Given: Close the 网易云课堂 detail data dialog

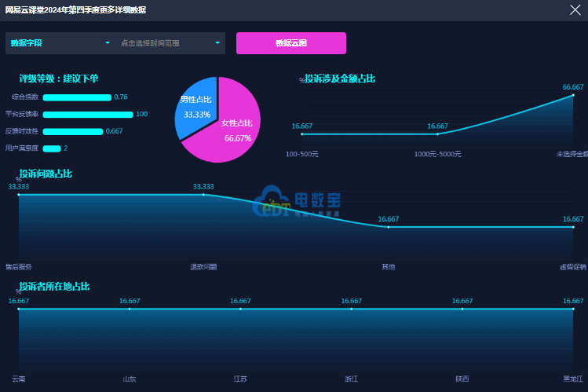Looking at the screenshot, I should click(575, 10).
